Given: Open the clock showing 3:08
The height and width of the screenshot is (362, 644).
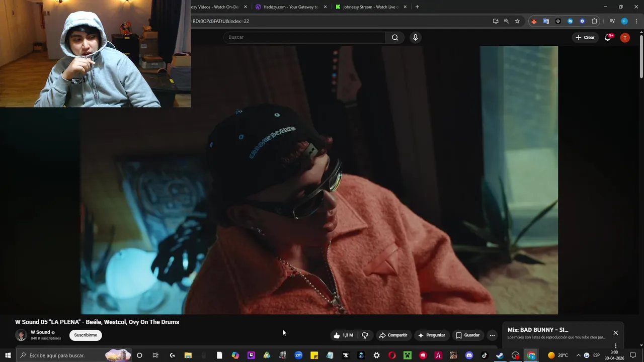Looking at the screenshot, I should 614,355.
